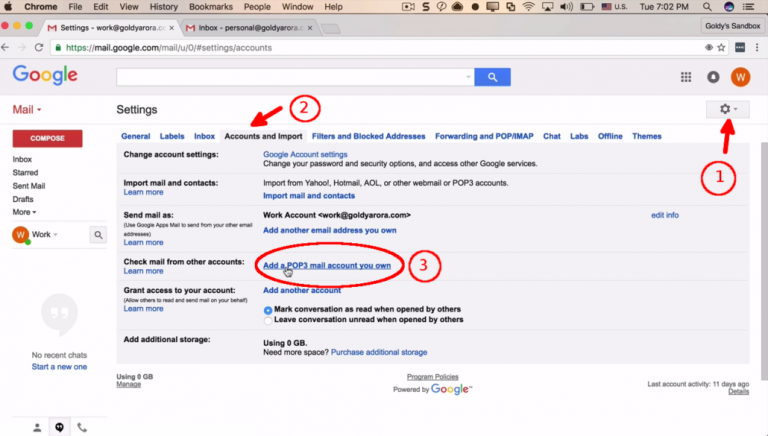768x436 pixels.
Task: Reload the page in Chrome
Action: click(x=39, y=48)
